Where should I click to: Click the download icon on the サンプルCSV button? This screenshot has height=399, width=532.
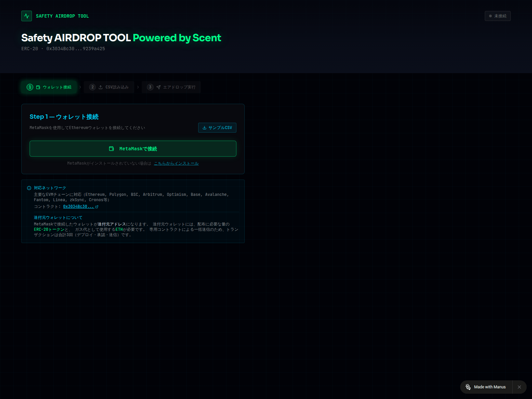tap(204, 128)
